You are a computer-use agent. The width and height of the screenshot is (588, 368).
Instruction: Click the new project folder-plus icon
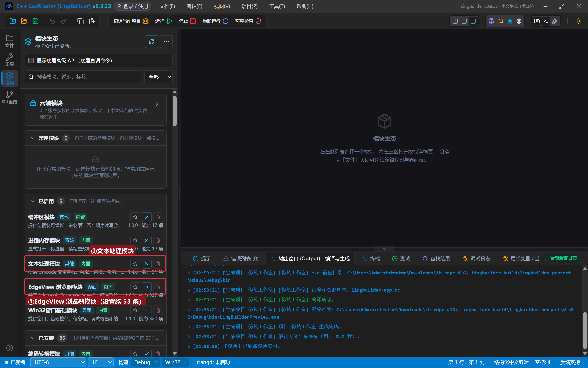click(13, 21)
